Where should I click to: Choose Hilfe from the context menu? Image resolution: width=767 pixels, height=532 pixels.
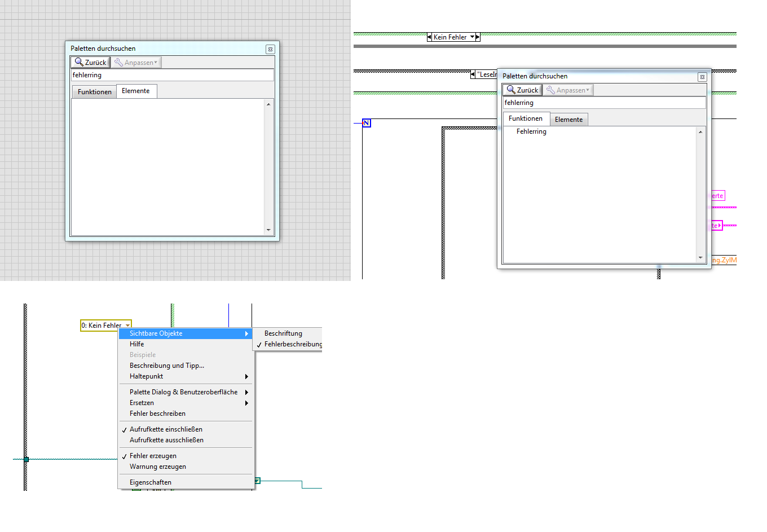(x=186, y=344)
